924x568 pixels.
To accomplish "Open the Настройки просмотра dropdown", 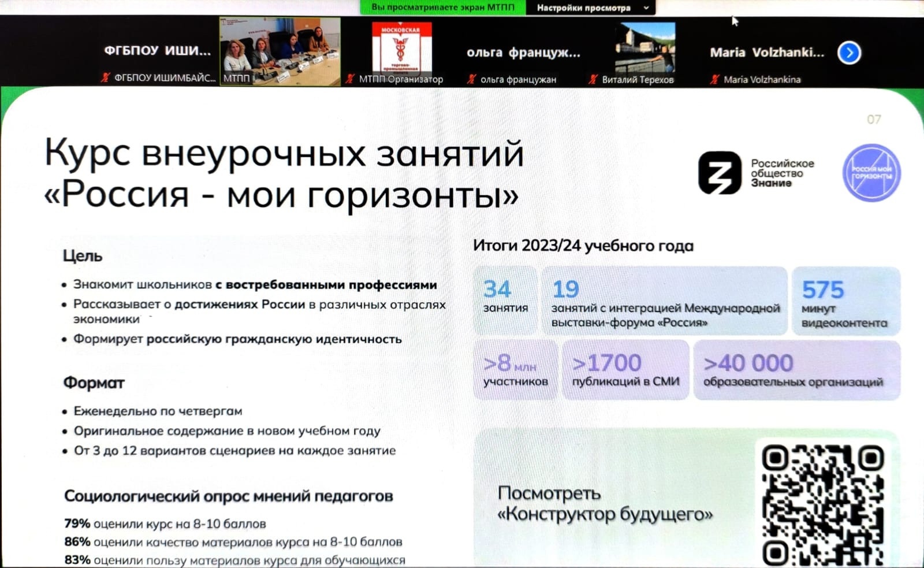I will 591,8.
